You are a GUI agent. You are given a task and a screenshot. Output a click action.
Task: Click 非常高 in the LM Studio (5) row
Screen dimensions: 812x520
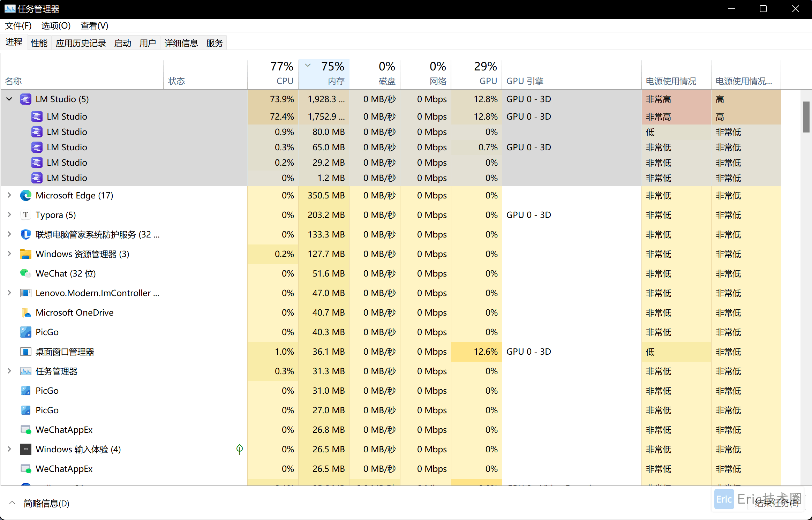point(659,99)
